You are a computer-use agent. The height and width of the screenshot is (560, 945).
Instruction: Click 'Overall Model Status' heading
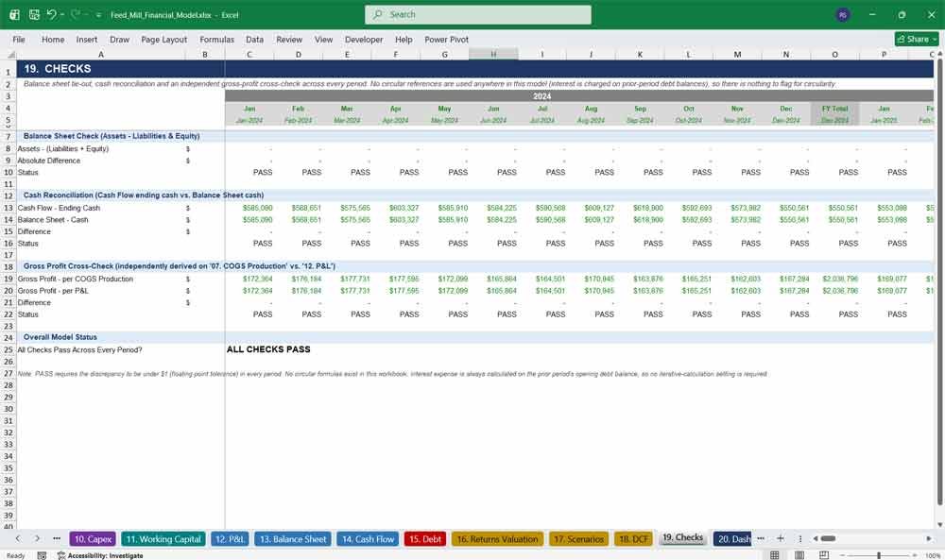click(x=60, y=337)
